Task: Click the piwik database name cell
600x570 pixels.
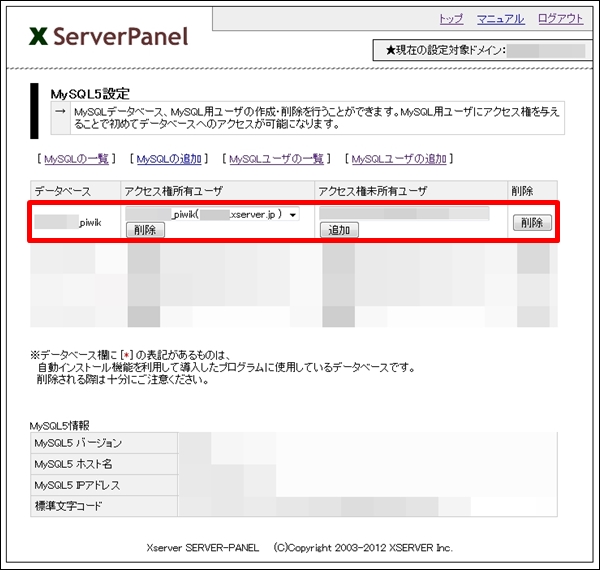Action: (x=75, y=222)
